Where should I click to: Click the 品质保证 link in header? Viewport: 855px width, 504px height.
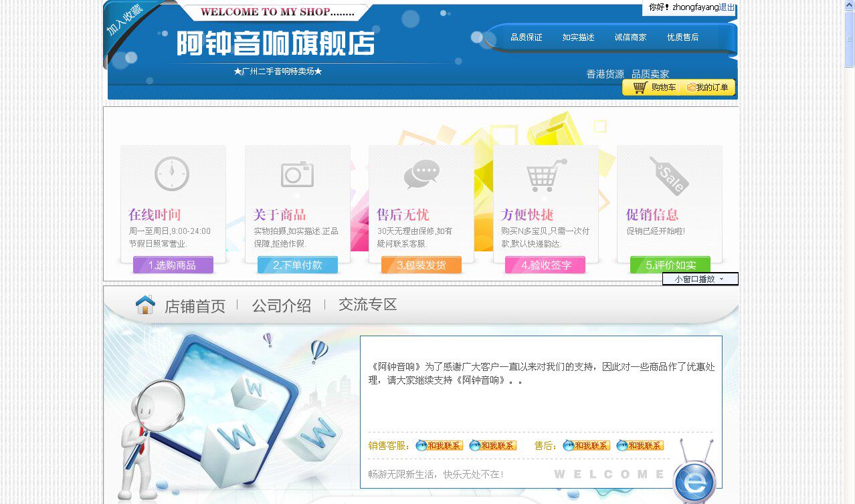pyautogui.click(x=527, y=37)
